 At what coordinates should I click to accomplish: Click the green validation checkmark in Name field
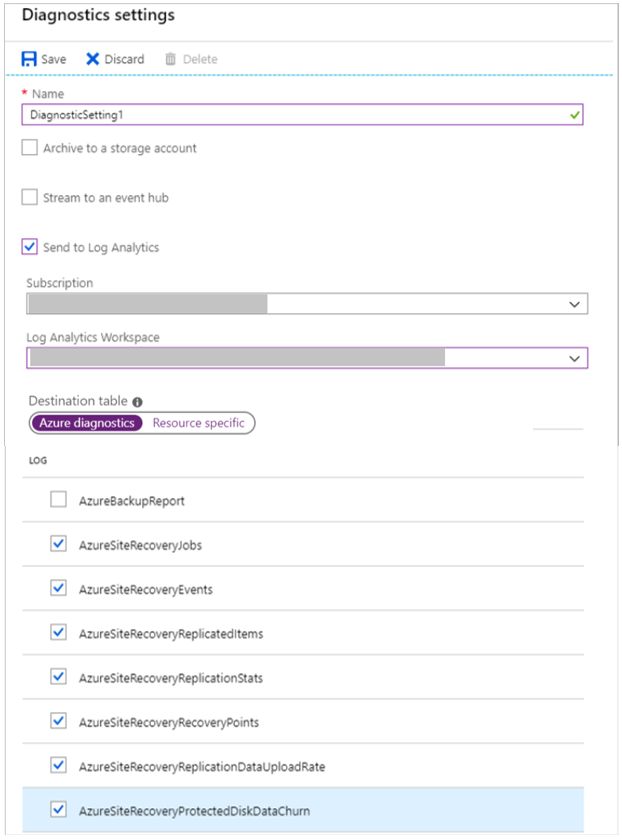click(x=575, y=115)
